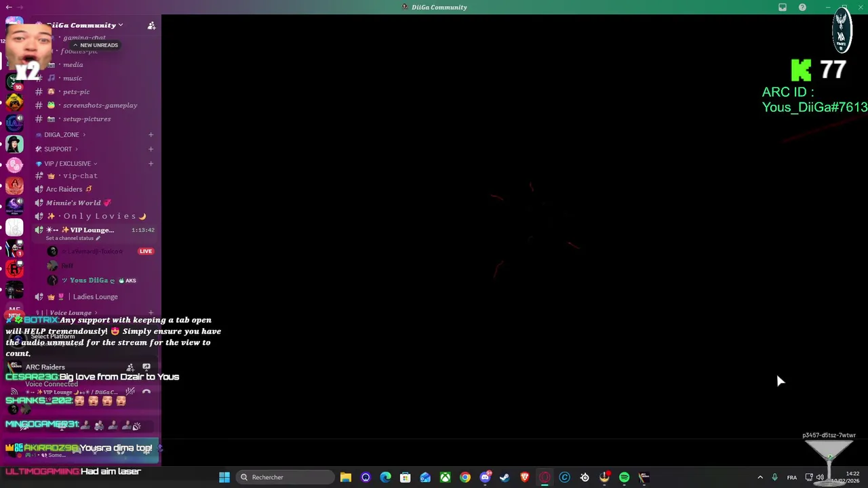
Task: Open the setup-pictures channel
Action: (x=87, y=119)
